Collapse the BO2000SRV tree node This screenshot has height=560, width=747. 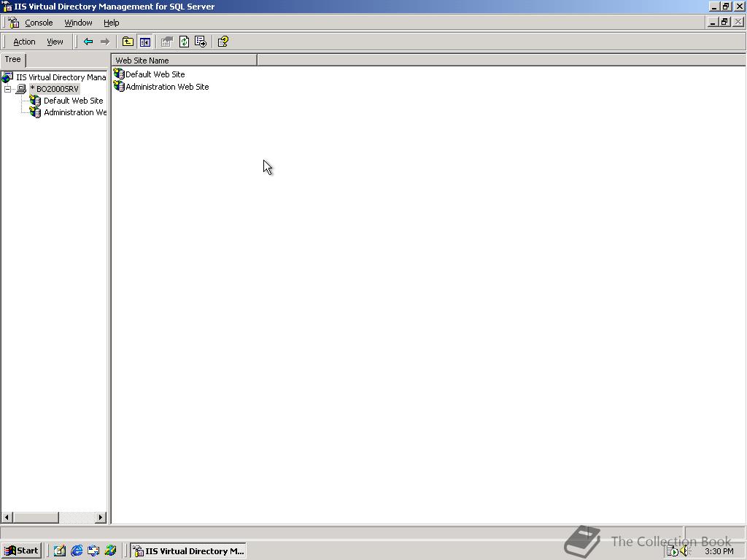[7, 89]
